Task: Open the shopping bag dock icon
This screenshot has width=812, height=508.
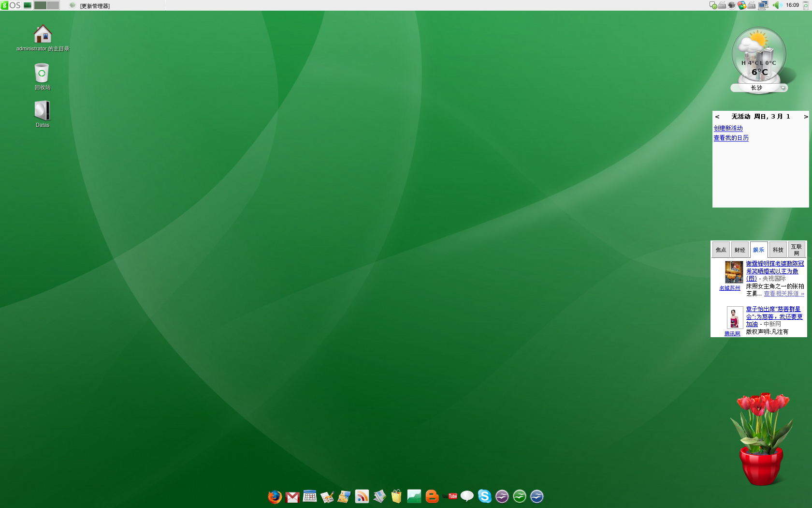Action: tap(396, 496)
